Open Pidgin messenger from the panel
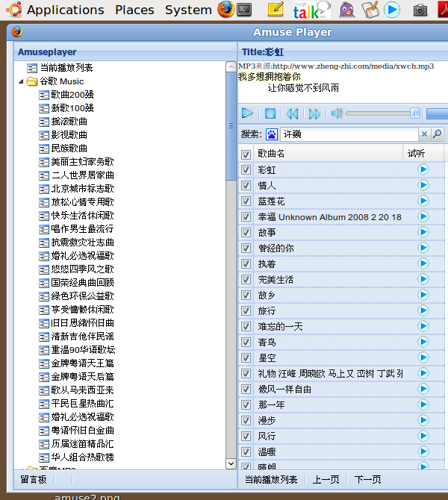The height and width of the screenshot is (500, 448). [347, 10]
